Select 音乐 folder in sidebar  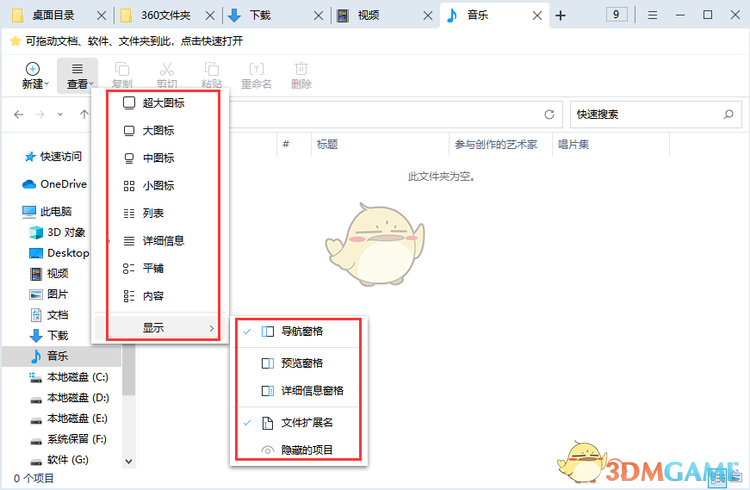(61, 356)
